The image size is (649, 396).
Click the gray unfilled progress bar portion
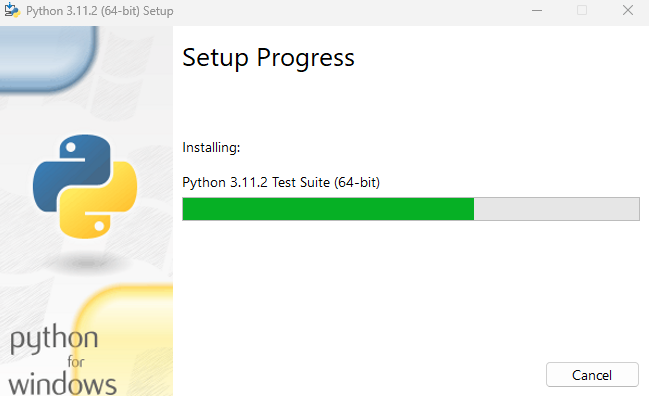[x=556, y=209]
